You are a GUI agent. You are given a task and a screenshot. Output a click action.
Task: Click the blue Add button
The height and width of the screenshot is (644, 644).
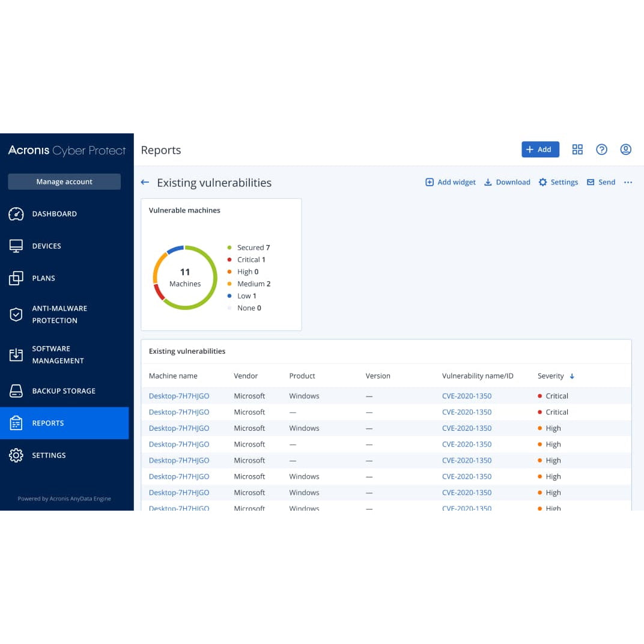pos(539,149)
